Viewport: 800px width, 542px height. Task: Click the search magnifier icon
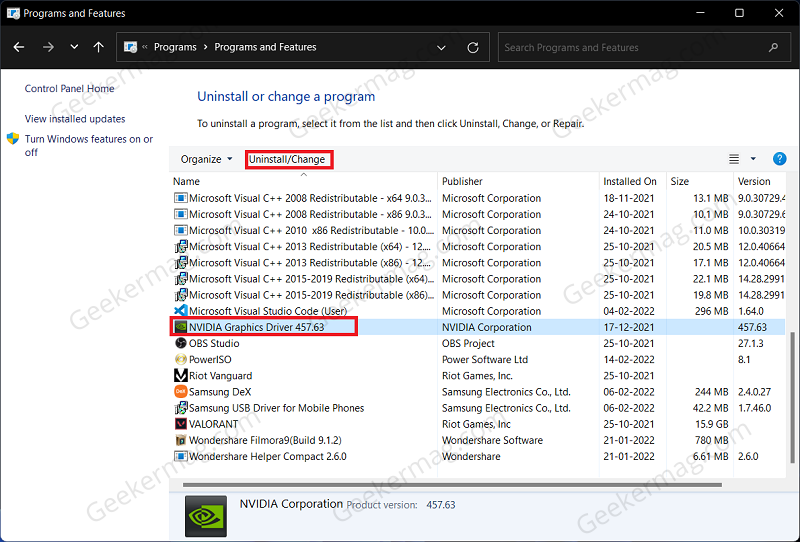(x=773, y=47)
